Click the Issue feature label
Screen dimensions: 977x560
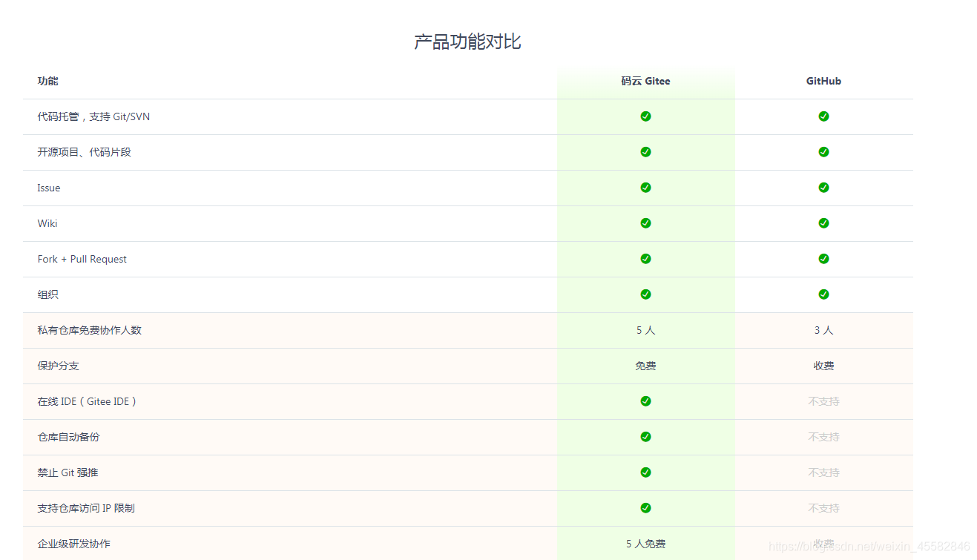49,188
